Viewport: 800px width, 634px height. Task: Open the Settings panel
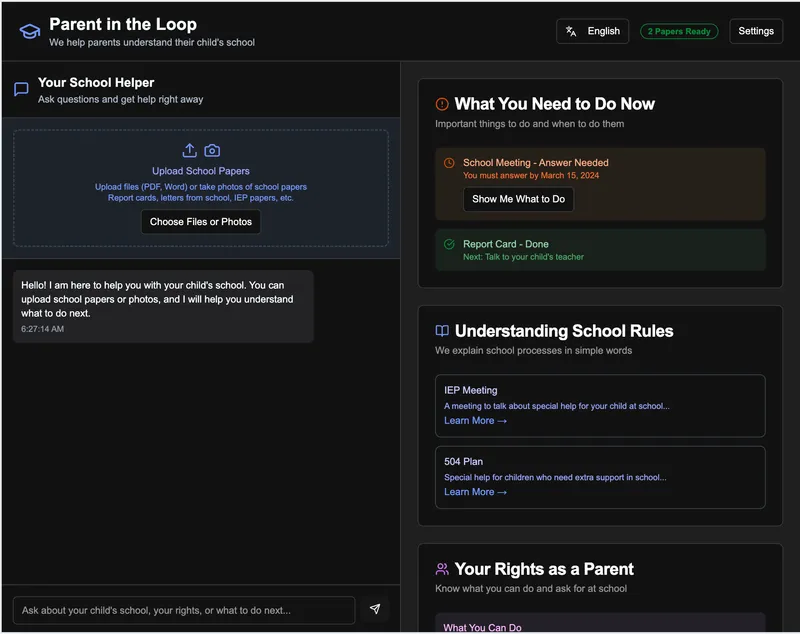tap(756, 30)
